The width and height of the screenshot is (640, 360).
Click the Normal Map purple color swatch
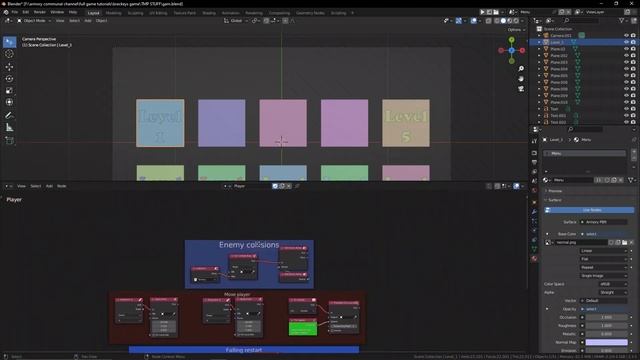[x=607, y=342]
